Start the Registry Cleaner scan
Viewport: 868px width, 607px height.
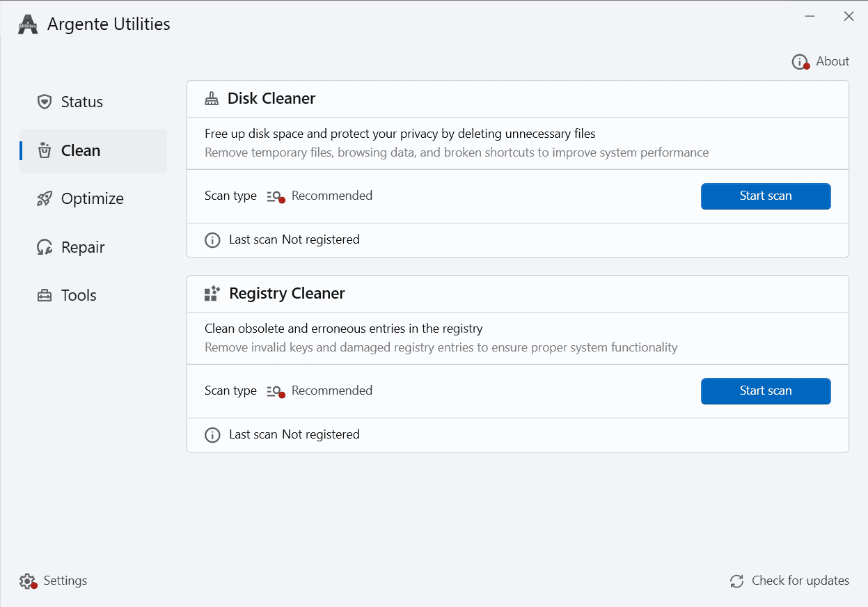click(765, 391)
